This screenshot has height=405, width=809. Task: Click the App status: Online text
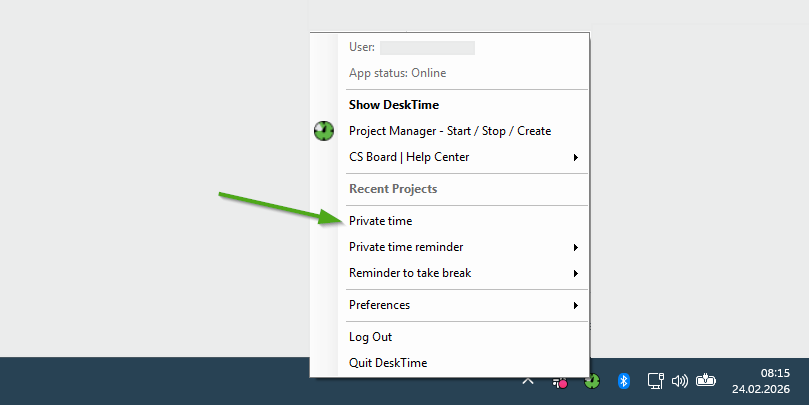coord(397,73)
